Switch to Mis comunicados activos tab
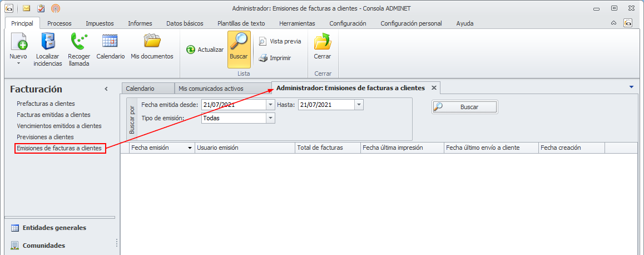Image resolution: width=644 pixels, height=255 pixels. pyautogui.click(x=222, y=89)
